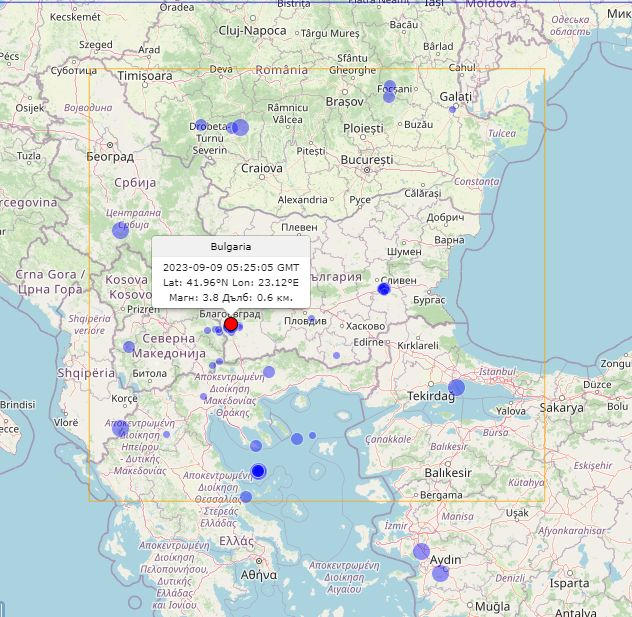Image resolution: width=632 pixels, height=617 pixels.
Task: Select the dark blue quake marker near Сливен
Action: 384,289
